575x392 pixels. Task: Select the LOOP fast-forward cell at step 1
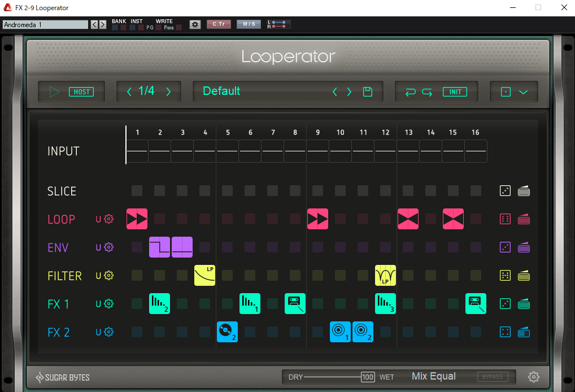tap(137, 219)
